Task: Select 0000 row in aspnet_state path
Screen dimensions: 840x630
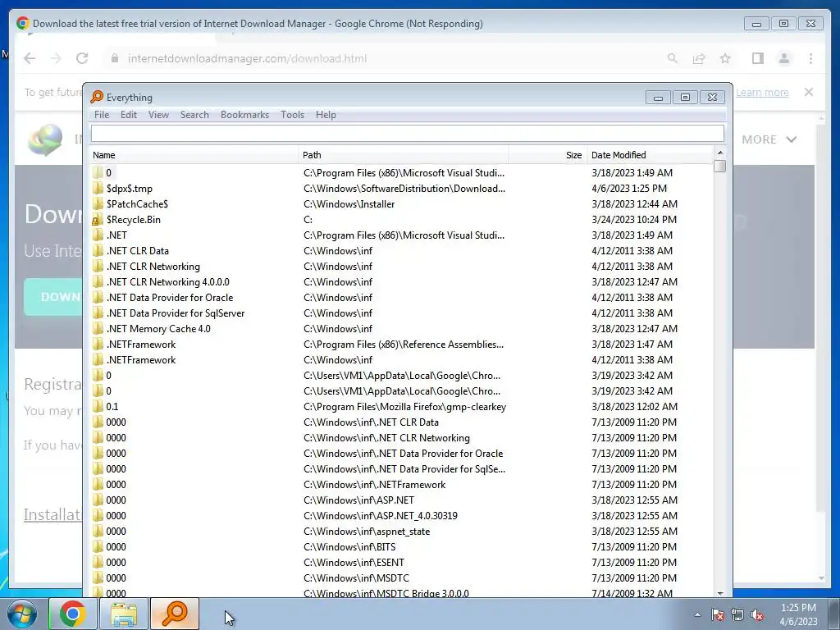Action: (x=116, y=531)
